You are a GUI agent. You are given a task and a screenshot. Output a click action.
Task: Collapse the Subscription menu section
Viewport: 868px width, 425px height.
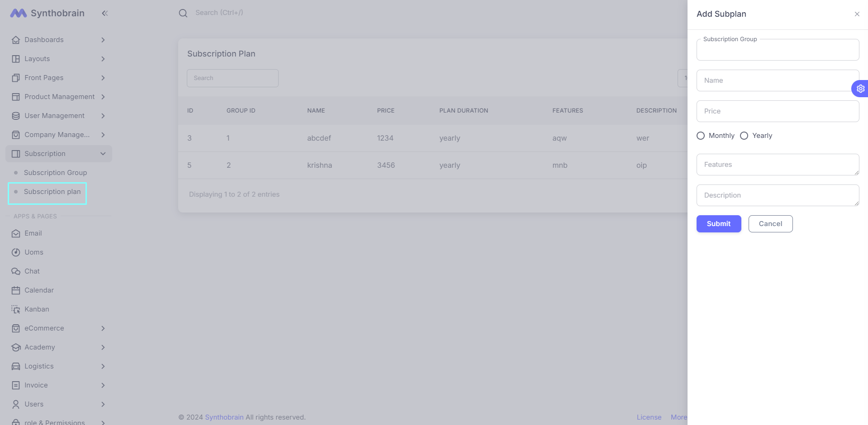click(103, 154)
